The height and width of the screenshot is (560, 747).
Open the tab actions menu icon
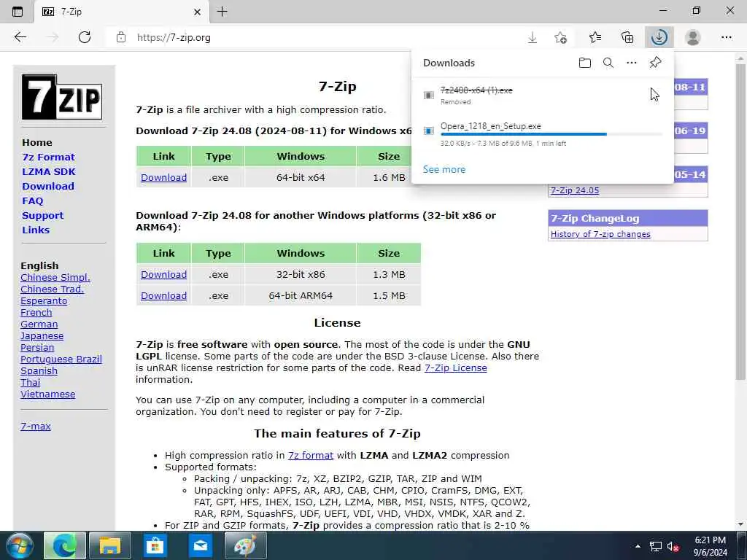[18, 12]
